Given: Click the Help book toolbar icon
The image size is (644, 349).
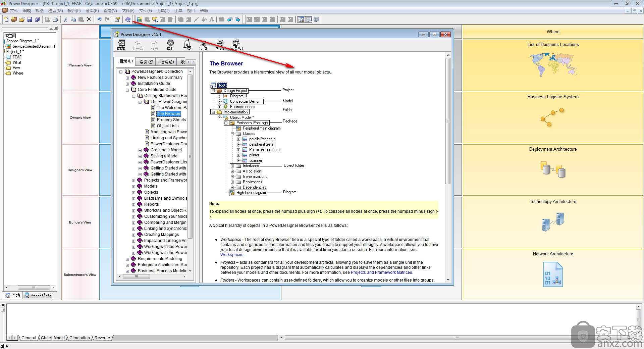Looking at the screenshot, I should point(128,19).
